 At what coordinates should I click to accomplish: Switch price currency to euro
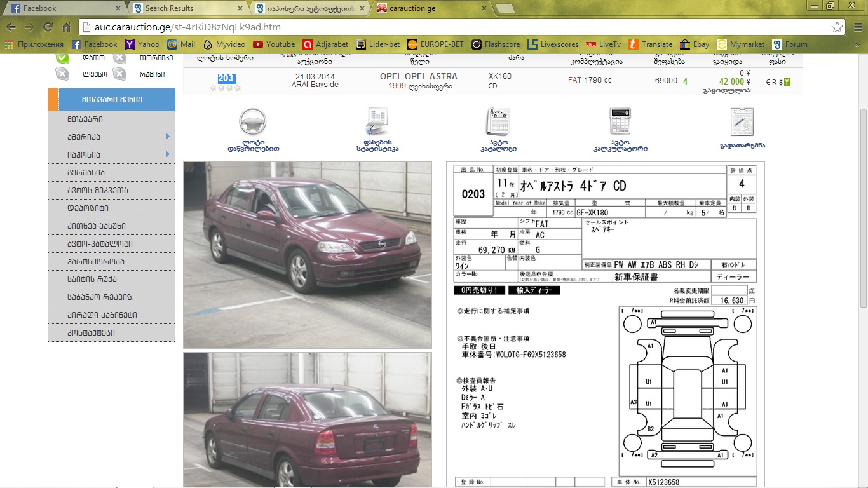(768, 82)
